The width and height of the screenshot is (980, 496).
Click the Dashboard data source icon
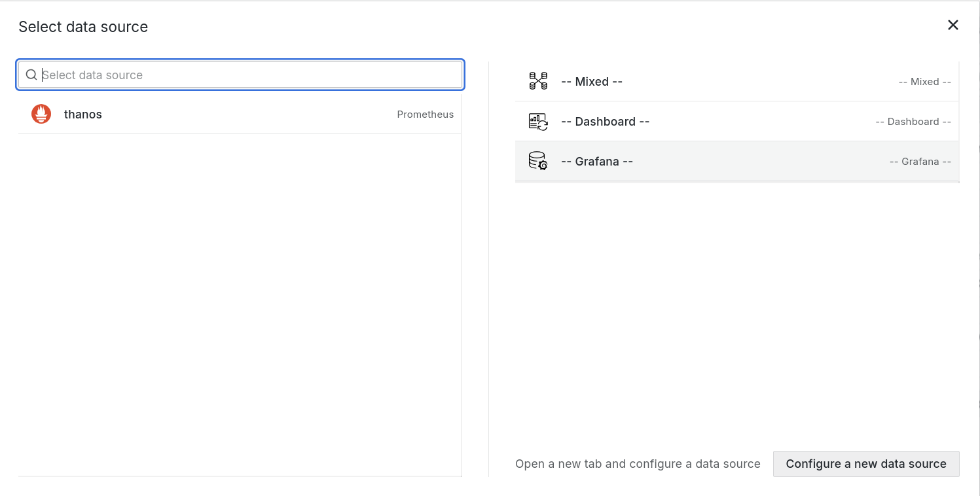coord(538,121)
